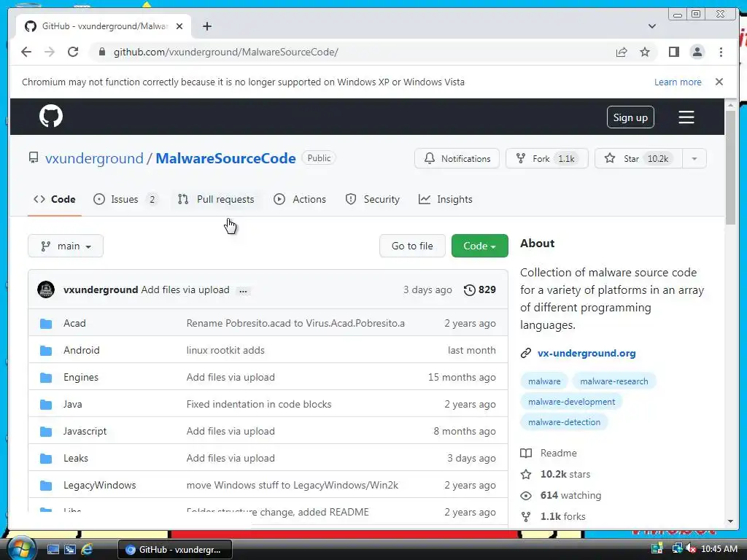Reload the page with refresh icon
Viewport: 747px width, 560px height.
coord(73,52)
